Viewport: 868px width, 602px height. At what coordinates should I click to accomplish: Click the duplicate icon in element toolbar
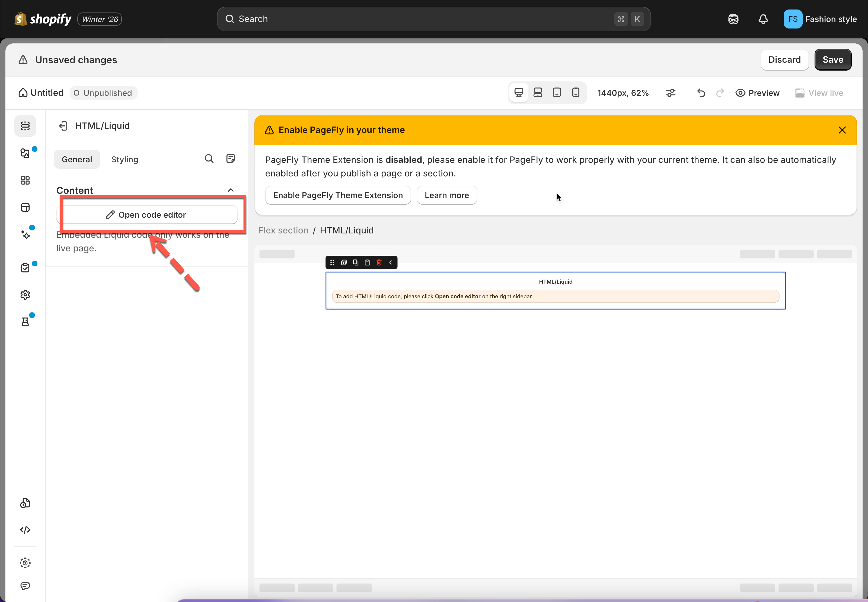click(355, 262)
